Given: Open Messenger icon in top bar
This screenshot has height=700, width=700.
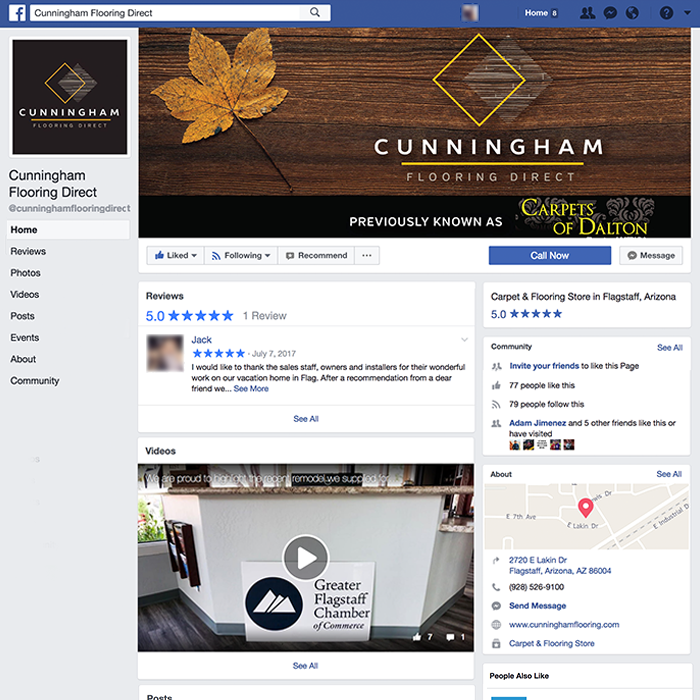Looking at the screenshot, I should 610,13.
